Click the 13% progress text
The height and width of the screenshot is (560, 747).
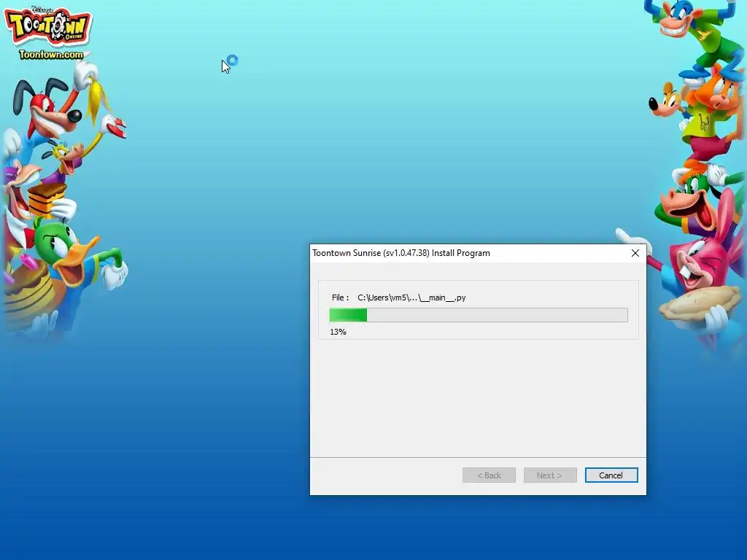point(338,332)
